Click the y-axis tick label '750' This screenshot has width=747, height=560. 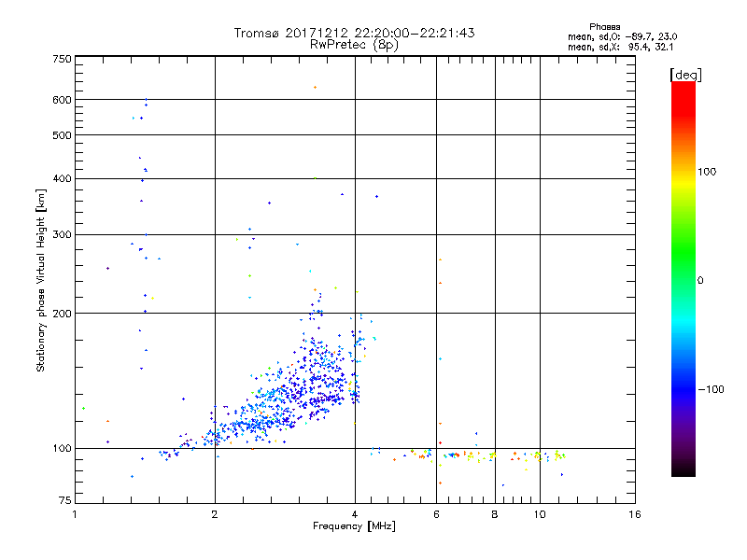[62, 59]
